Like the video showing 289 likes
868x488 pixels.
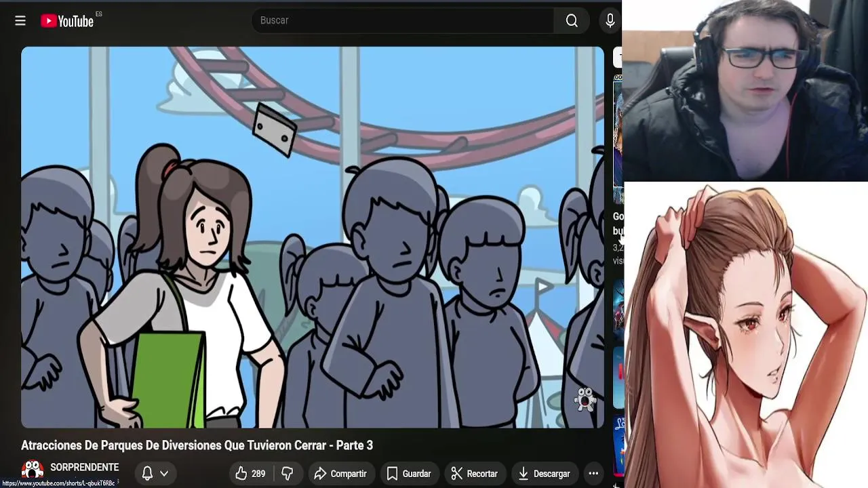[x=250, y=474]
